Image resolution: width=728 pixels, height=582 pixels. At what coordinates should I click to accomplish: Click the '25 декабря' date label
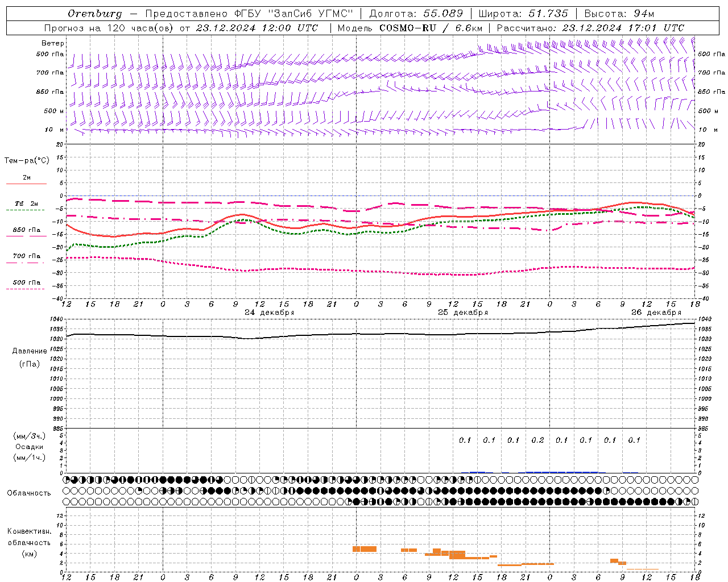point(463,313)
